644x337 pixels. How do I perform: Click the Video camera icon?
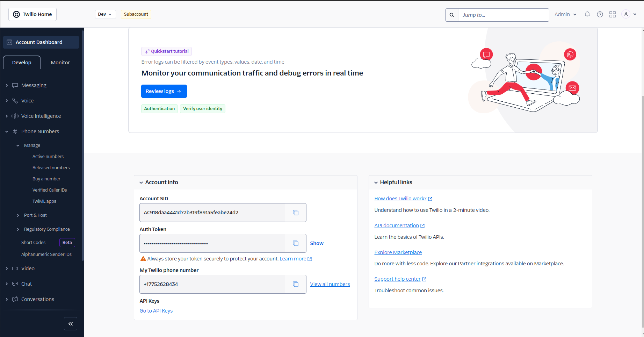tap(15, 268)
